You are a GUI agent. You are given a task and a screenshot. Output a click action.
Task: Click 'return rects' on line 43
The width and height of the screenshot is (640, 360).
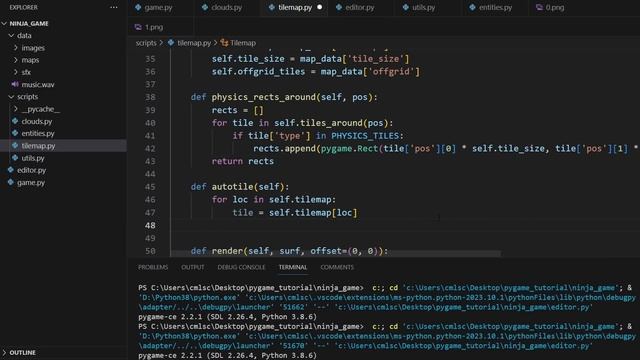coord(242,161)
